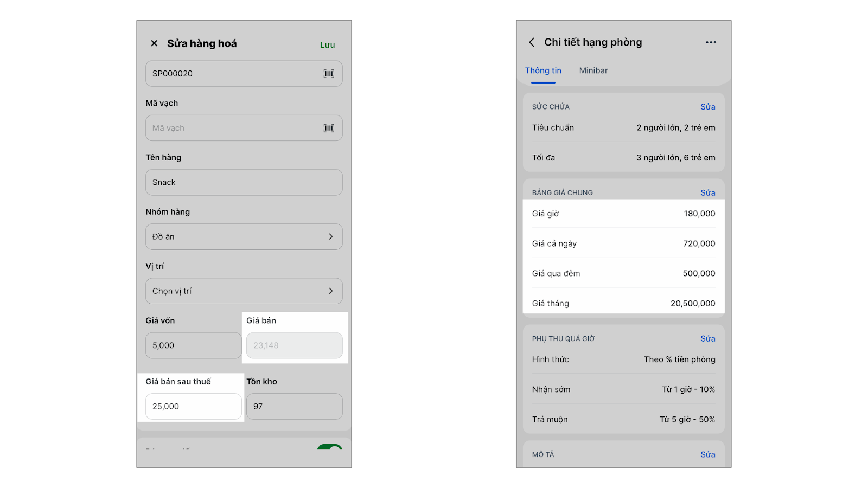
Task: Click the Giá bán sau thuế input
Action: click(x=193, y=407)
